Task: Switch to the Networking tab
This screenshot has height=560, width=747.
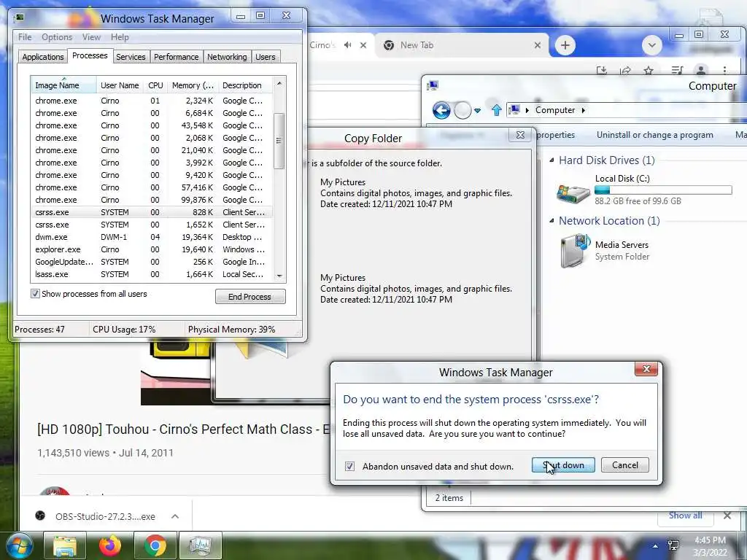Action: (x=227, y=57)
